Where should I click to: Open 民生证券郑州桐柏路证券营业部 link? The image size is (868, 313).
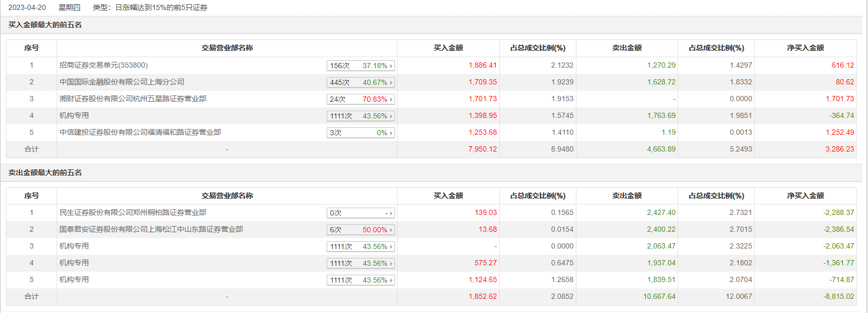click(133, 212)
